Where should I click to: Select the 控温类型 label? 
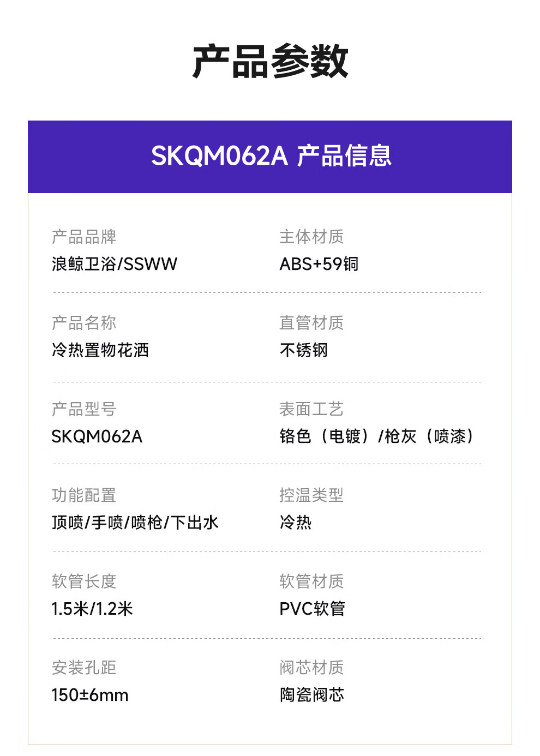pos(311,495)
